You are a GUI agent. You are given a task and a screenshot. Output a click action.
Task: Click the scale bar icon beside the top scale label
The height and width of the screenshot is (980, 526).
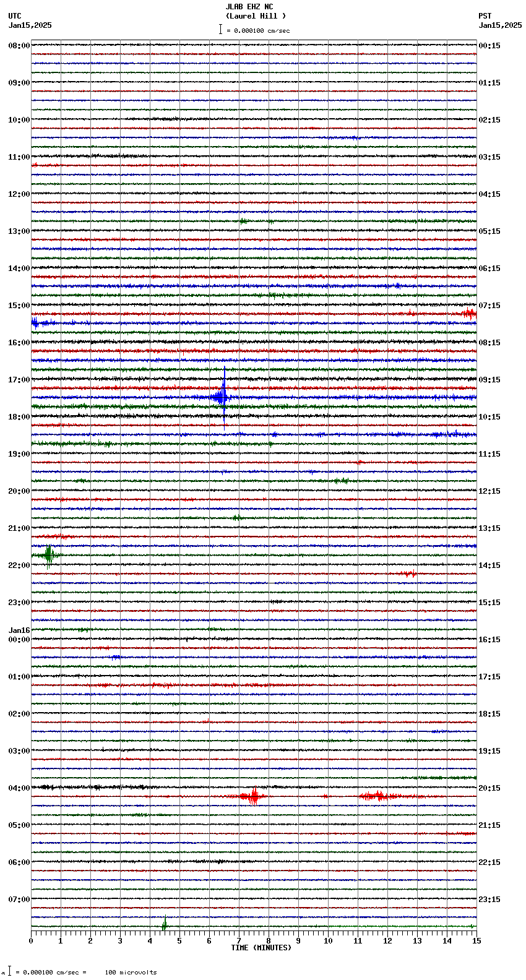coord(220,29)
